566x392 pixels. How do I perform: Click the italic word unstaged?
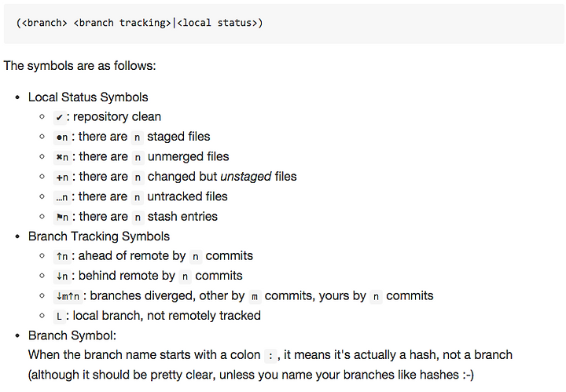click(246, 176)
